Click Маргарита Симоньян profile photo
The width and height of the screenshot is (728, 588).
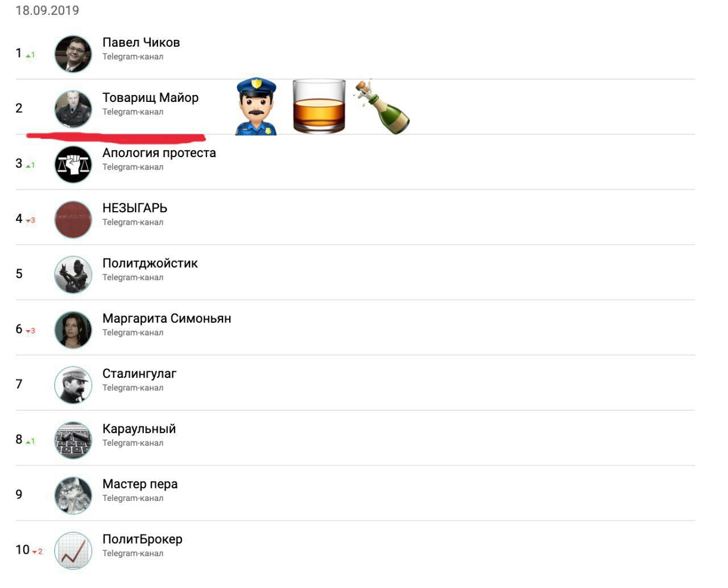click(x=73, y=330)
